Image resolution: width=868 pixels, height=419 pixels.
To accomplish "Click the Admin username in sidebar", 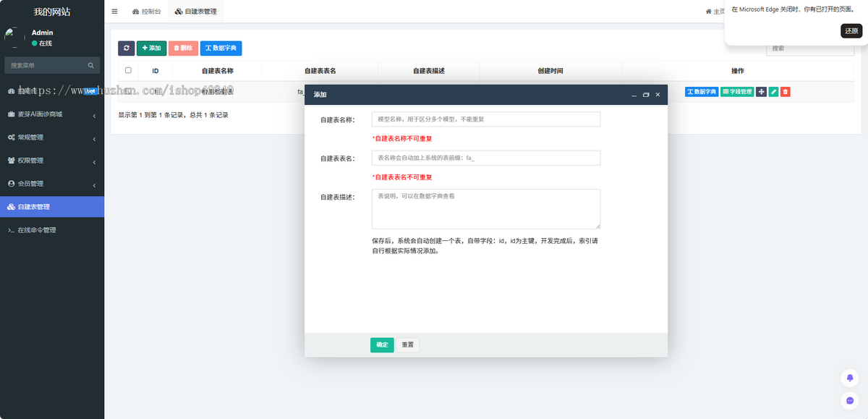I will (x=43, y=33).
